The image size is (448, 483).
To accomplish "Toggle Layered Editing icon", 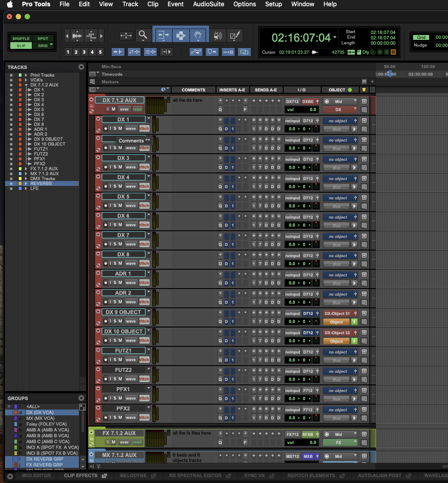I will 244,52.
